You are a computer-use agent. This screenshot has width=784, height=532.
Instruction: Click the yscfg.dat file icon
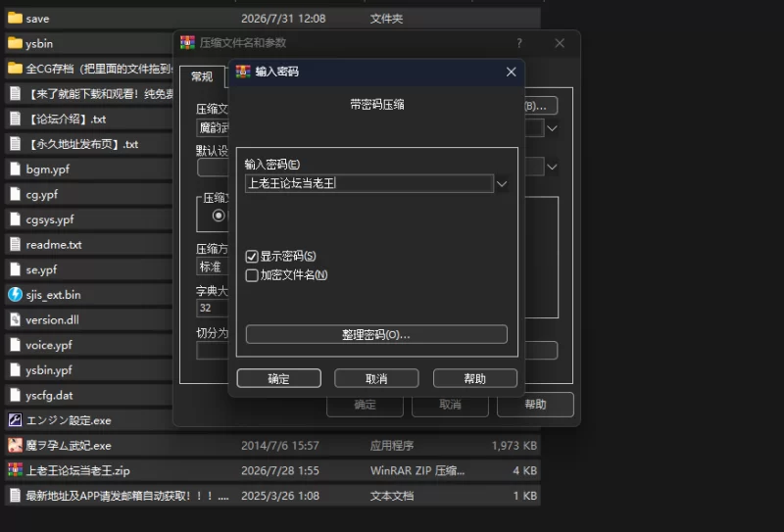tap(15, 395)
